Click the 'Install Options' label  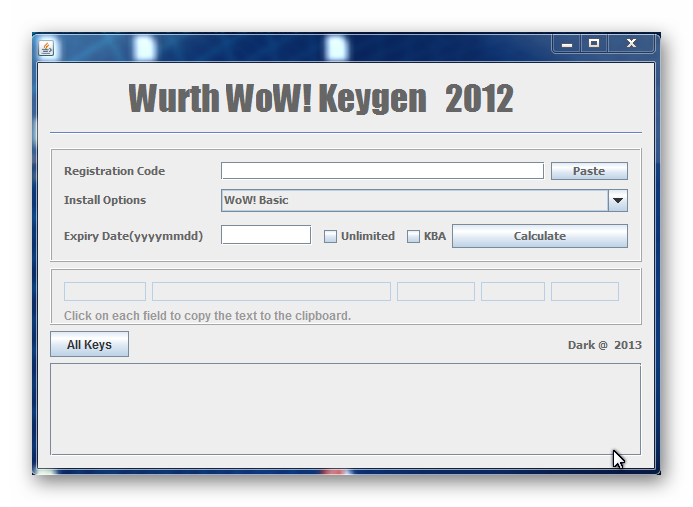(105, 200)
